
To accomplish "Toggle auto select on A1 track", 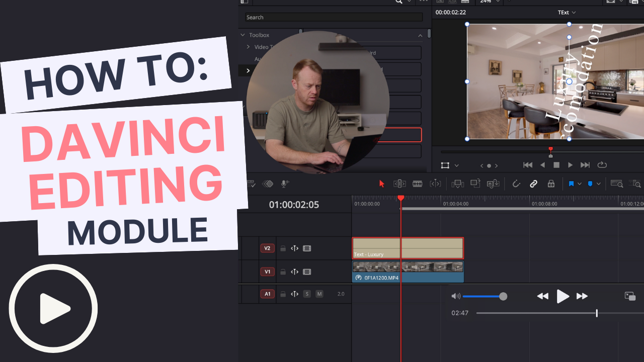I will [295, 294].
